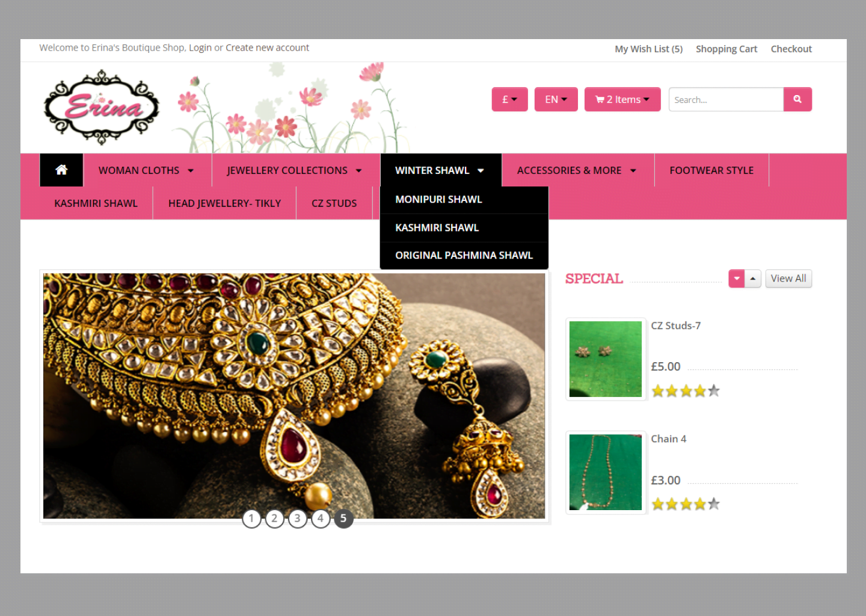Click the star rating under CZ Studs-7
Viewport: 866px width, 616px height.
(x=686, y=391)
